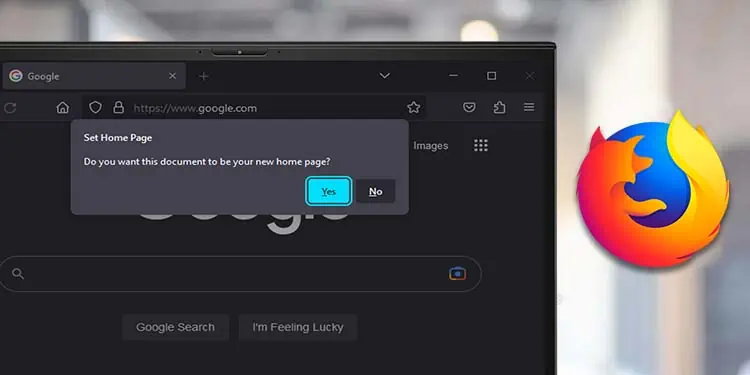Click inside the Google search box
This screenshot has height=375, width=750.
coord(240,274)
